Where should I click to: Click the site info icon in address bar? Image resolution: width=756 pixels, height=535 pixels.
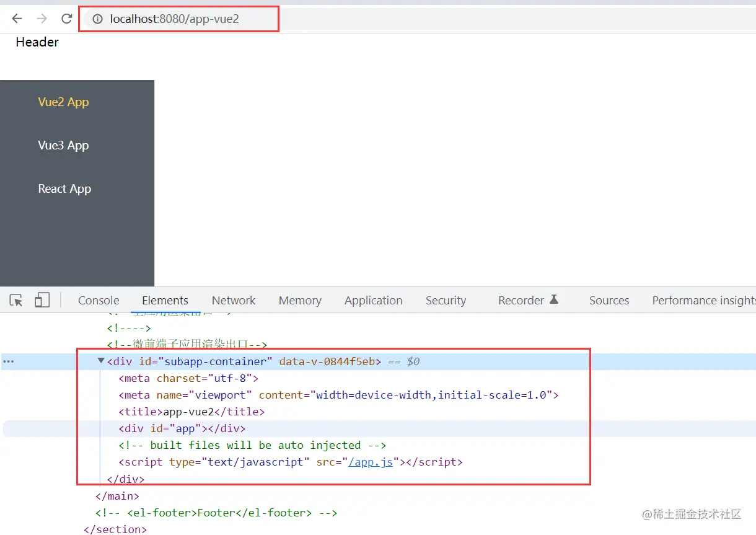tap(97, 19)
